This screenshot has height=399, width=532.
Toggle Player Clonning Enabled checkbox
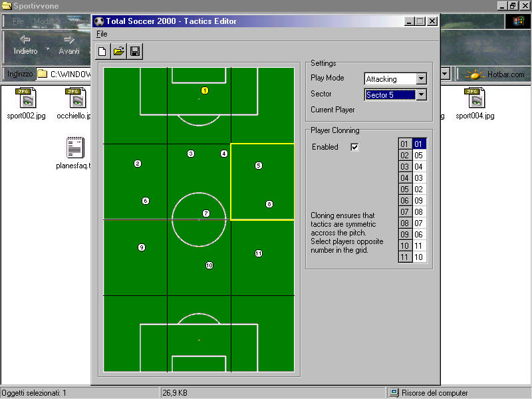pyautogui.click(x=354, y=147)
